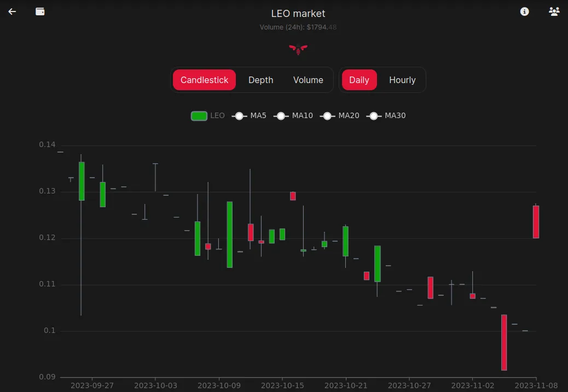The image size is (568, 392).
Task: Toggle the MA30 line in legend
Action: [386, 116]
